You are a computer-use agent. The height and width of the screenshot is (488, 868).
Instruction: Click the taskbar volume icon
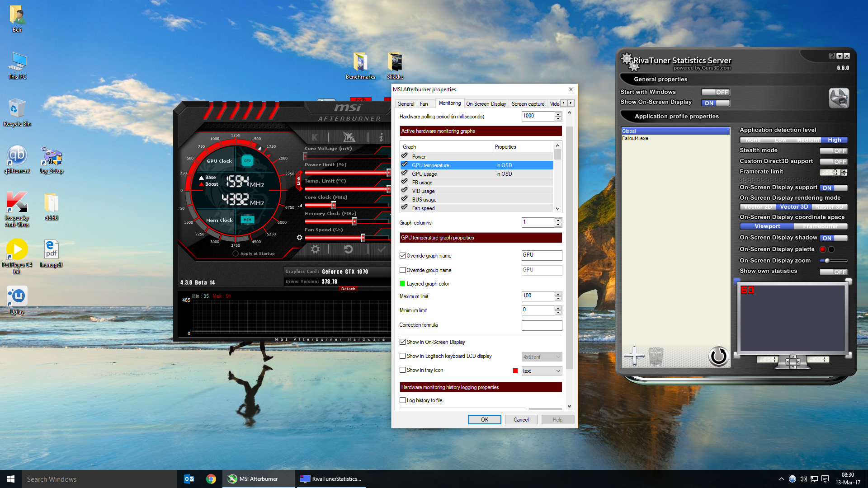803,479
